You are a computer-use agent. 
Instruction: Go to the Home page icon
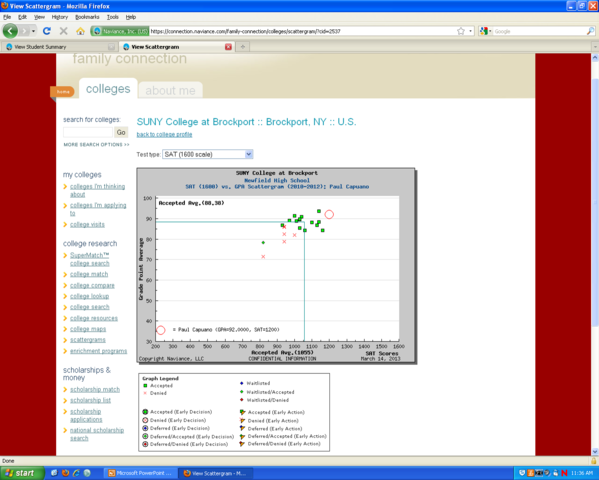(80, 31)
